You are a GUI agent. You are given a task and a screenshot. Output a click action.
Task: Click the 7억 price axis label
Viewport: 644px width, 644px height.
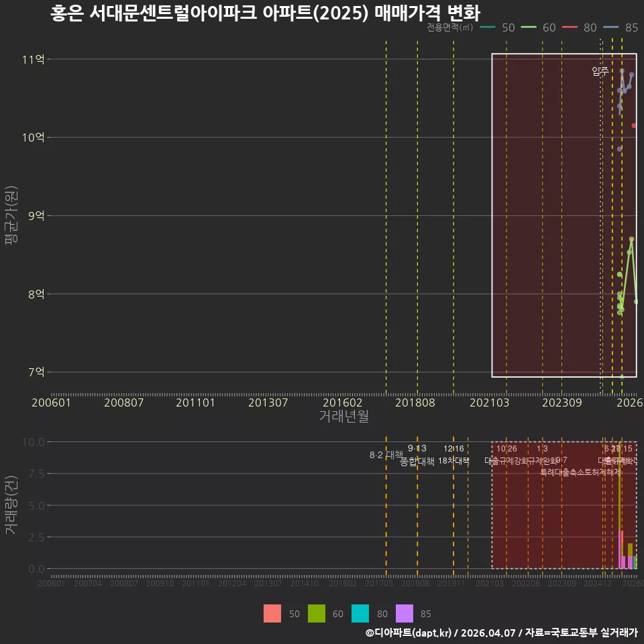36,372
